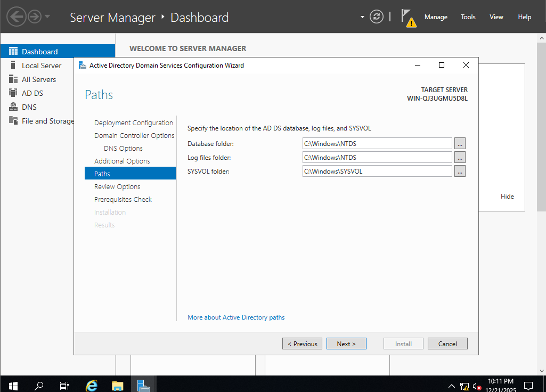The height and width of the screenshot is (392, 546).
Task: Click the scrollbar up arrow
Action: click(x=542, y=38)
